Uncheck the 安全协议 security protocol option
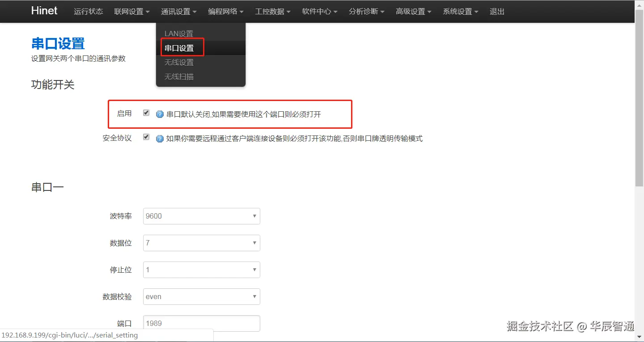Screen dimensions: 644x342 tap(146, 137)
